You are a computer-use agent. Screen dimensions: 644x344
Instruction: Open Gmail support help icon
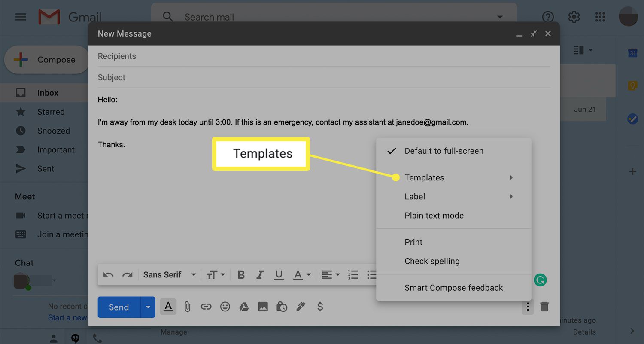[x=548, y=17]
